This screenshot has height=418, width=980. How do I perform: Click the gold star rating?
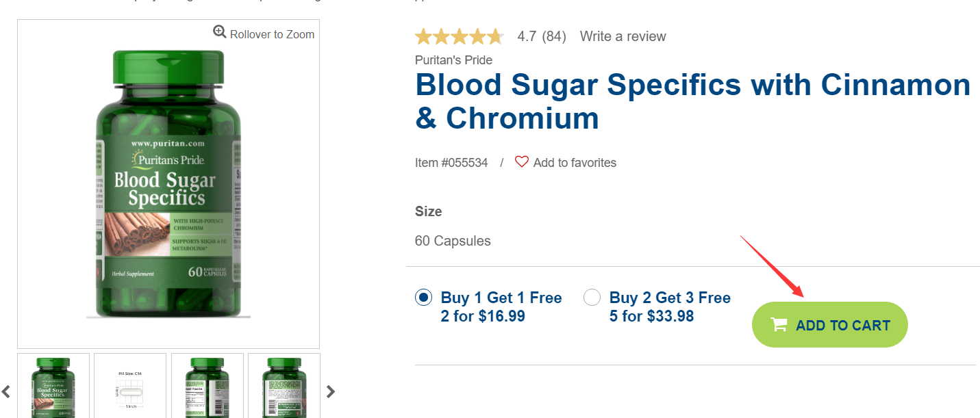[459, 36]
